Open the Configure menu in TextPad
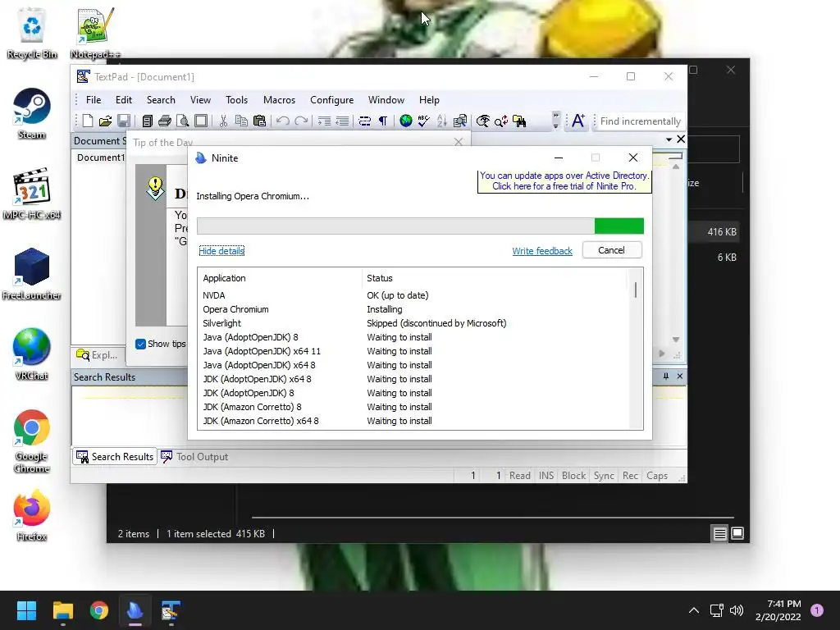The height and width of the screenshot is (630, 840). (x=331, y=100)
